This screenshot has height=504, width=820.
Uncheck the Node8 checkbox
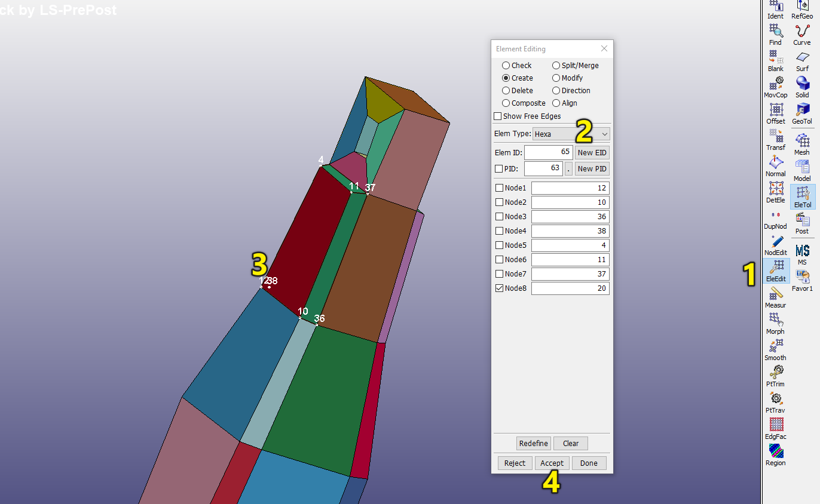tap(499, 288)
